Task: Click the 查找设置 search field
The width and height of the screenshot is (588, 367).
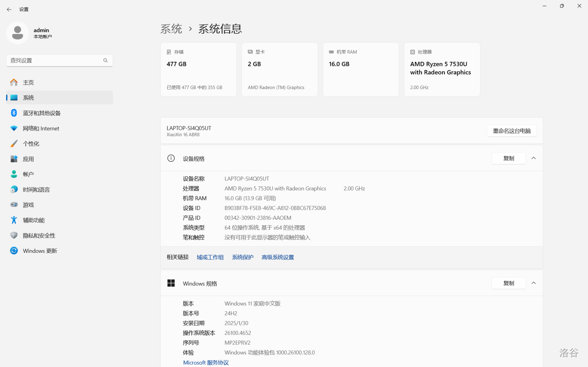Action: point(54,60)
